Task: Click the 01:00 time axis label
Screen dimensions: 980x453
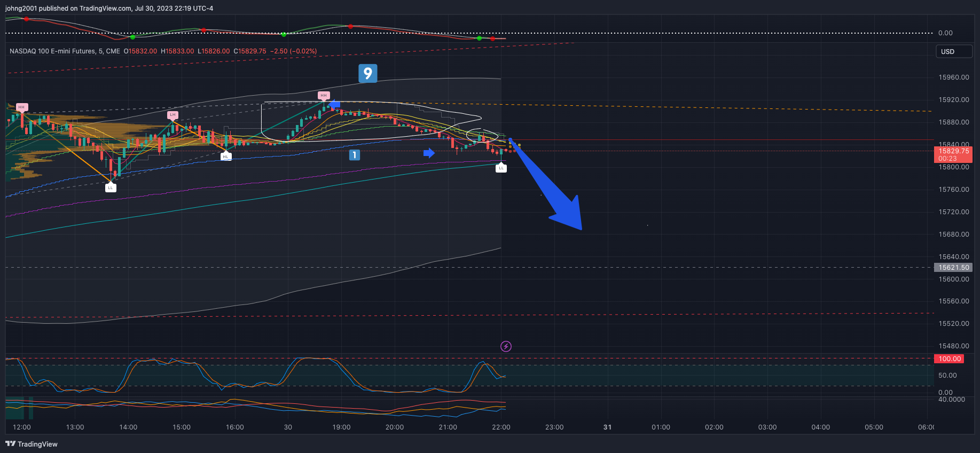Action: pyautogui.click(x=661, y=427)
